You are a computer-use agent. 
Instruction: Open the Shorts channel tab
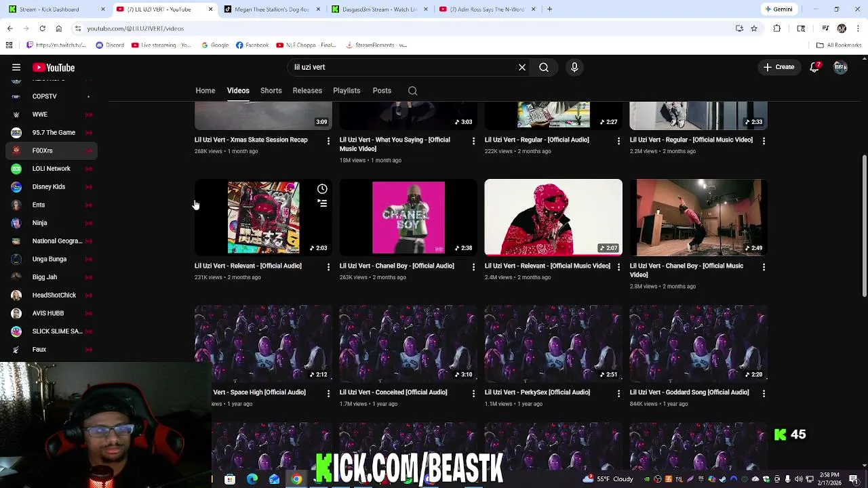[x=271, y=91]
